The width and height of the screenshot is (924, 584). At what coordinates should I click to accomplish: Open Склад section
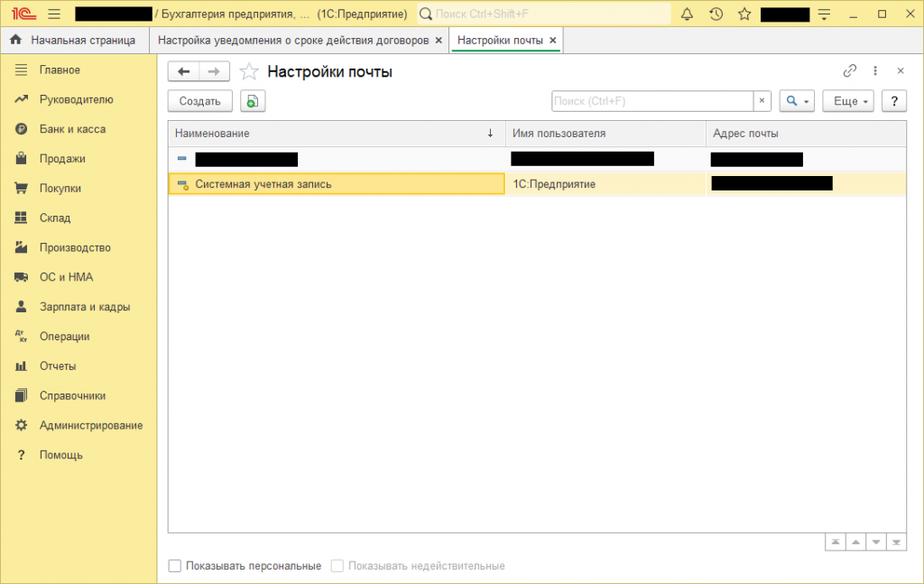pos(55,218)
